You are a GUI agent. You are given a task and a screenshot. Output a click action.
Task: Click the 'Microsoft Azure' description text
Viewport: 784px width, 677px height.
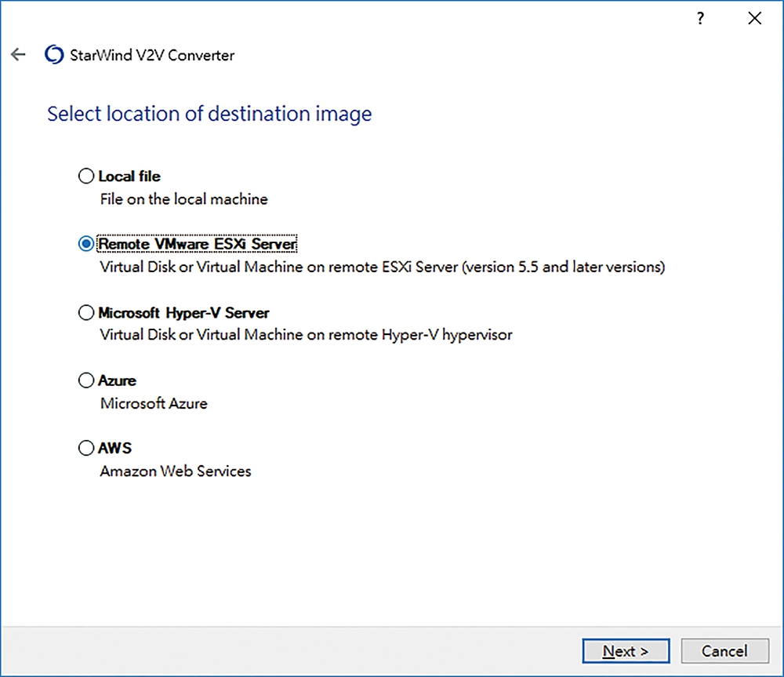click(x=154, y=403)
